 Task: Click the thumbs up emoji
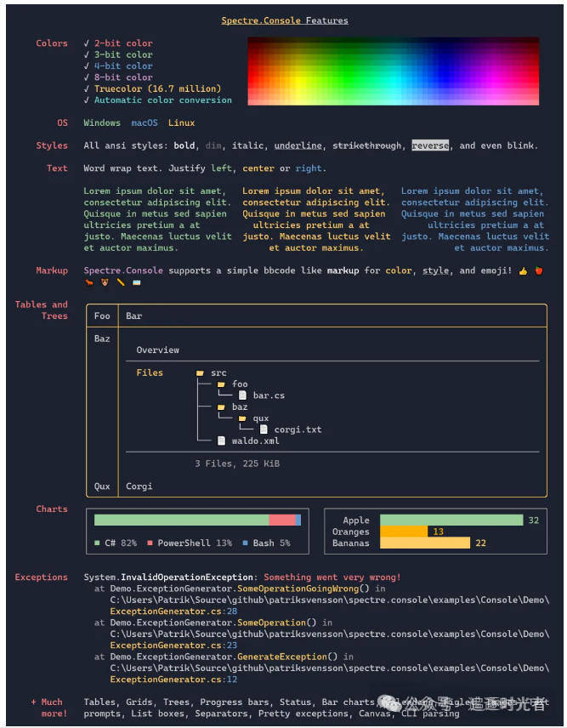coord(523,270)
